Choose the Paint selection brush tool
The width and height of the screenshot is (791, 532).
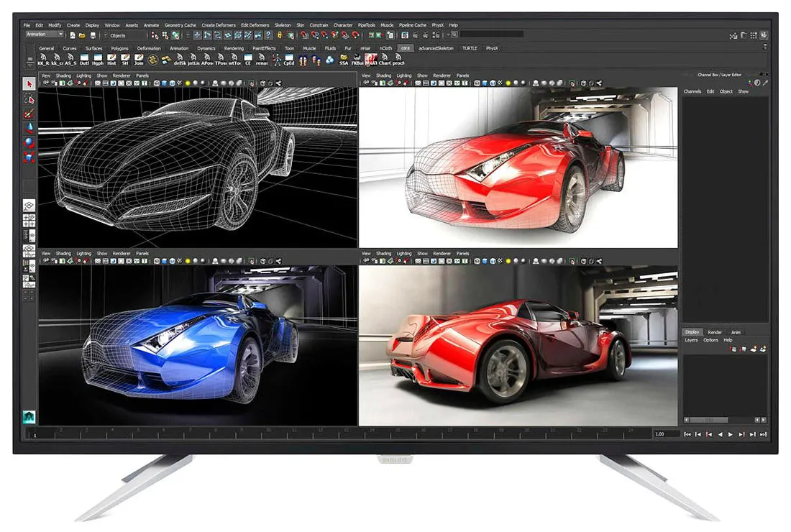(29, 114)
